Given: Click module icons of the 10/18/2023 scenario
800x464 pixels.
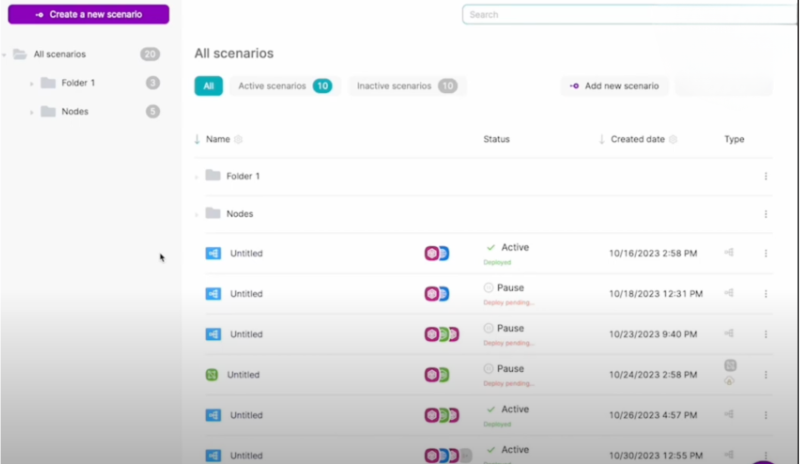Looking at the screenshot, I should [x=437, y=294].
